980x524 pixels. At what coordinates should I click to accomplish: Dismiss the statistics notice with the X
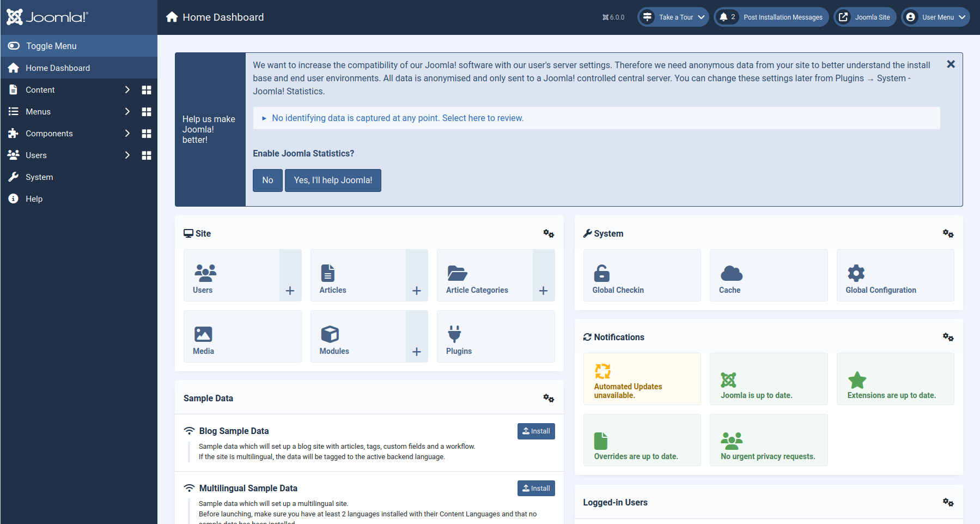pos(951,64)
